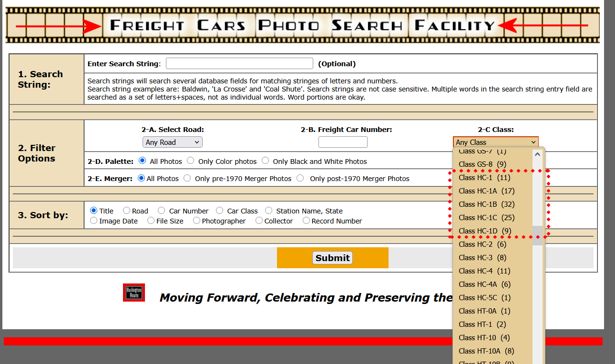Click the Enter Search String field

tap(239, 64)
